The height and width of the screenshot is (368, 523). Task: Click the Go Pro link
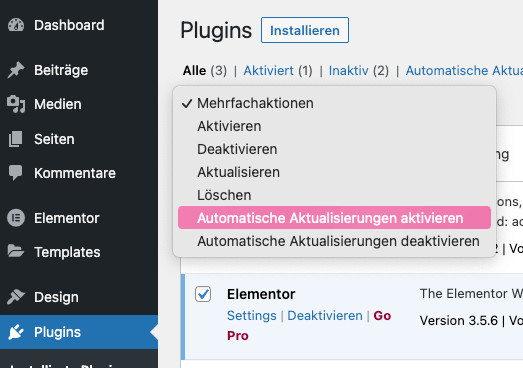click(x=309, y=326)
